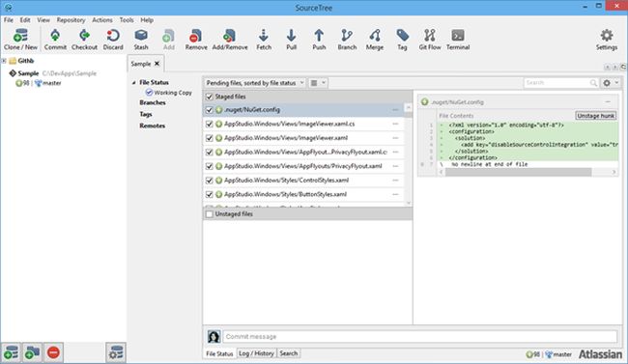Open the File menu
This screenshot has height=364, width=628.
coord(9,20)
